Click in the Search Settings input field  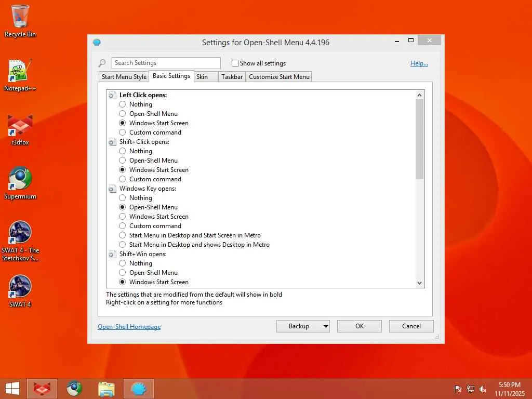[x=166, y=63]
